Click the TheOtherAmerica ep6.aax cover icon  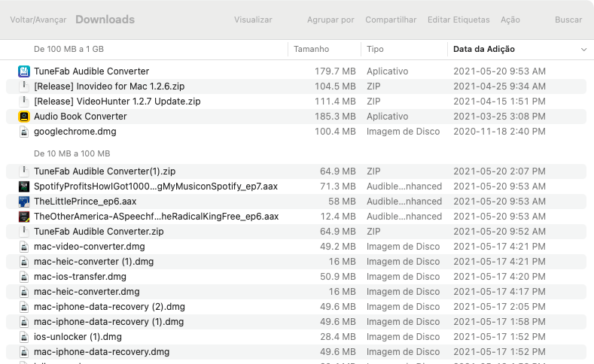click(x=24, y=217)
